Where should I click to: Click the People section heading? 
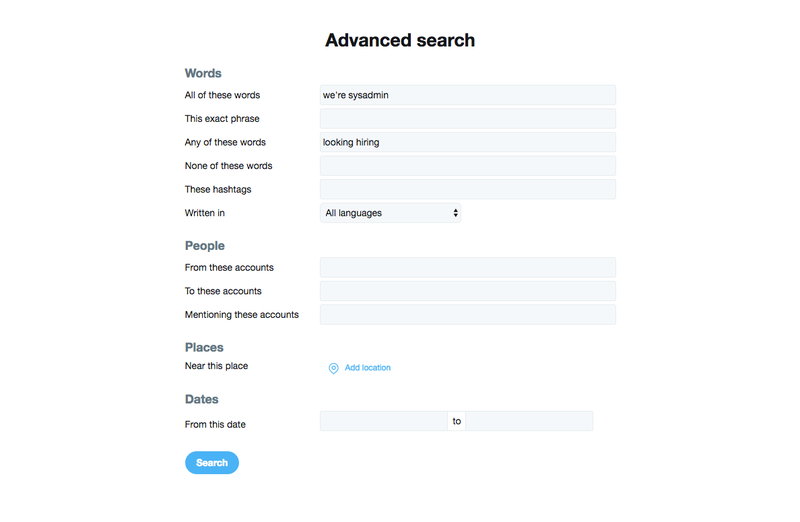tap(205, 245)
